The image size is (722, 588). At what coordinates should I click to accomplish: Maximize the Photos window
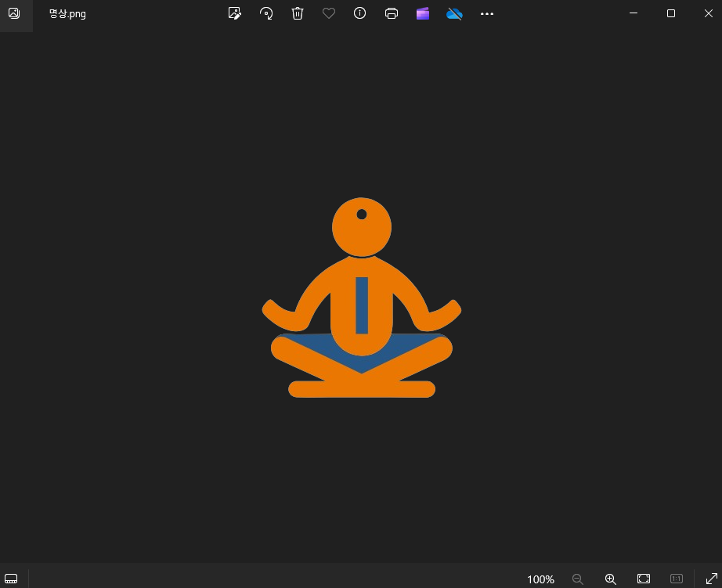(671, 13)
